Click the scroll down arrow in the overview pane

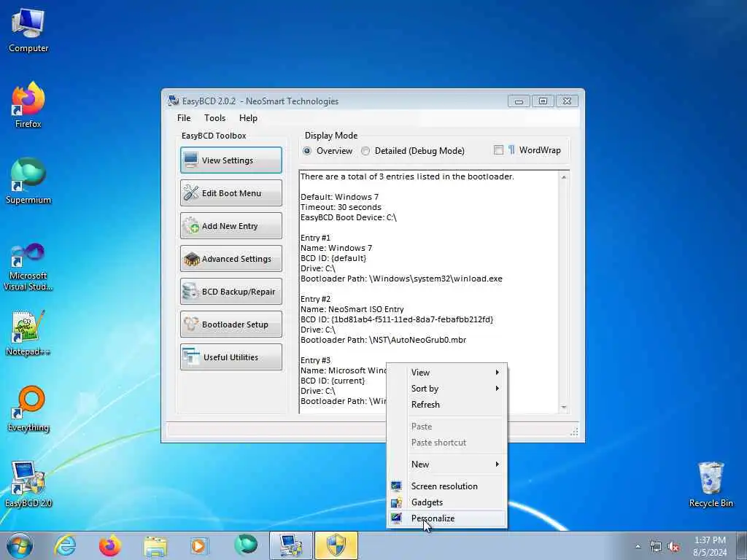[564, 407]
